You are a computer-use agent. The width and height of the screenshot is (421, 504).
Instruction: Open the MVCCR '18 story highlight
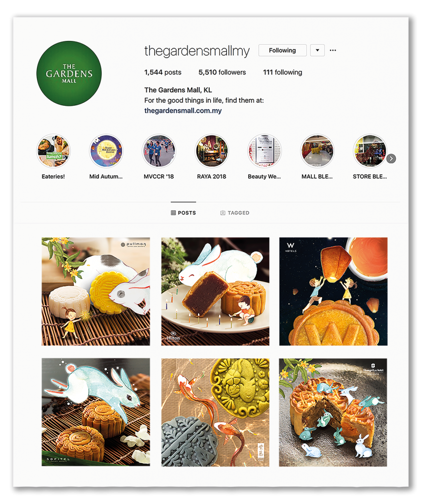(x=159, y=151)
